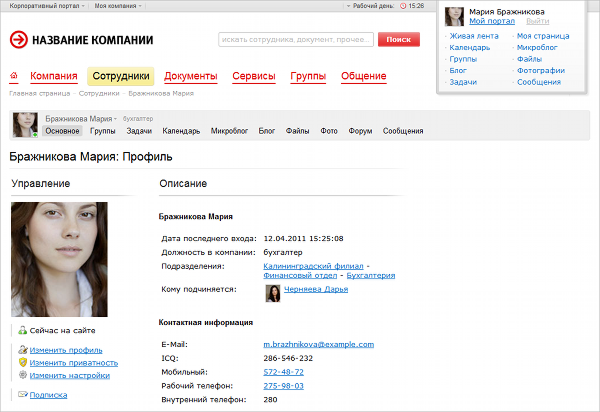Viewport: 600px width, 412px height.
Task: Expand the Корпоративный портал dropdown
Action: [x=47, y=6]
